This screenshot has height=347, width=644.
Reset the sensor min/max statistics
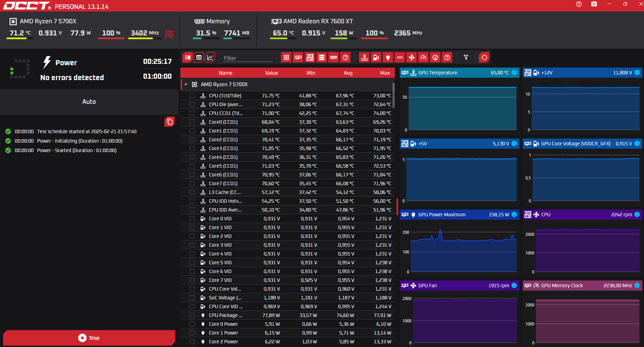484,57
